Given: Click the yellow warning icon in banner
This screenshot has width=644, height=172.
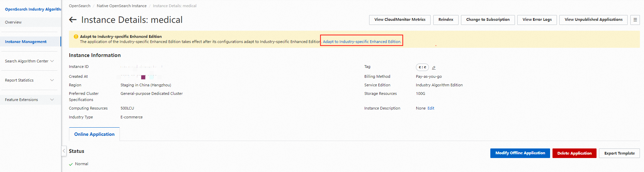Looking at the screenshot, I should (76, 37).
